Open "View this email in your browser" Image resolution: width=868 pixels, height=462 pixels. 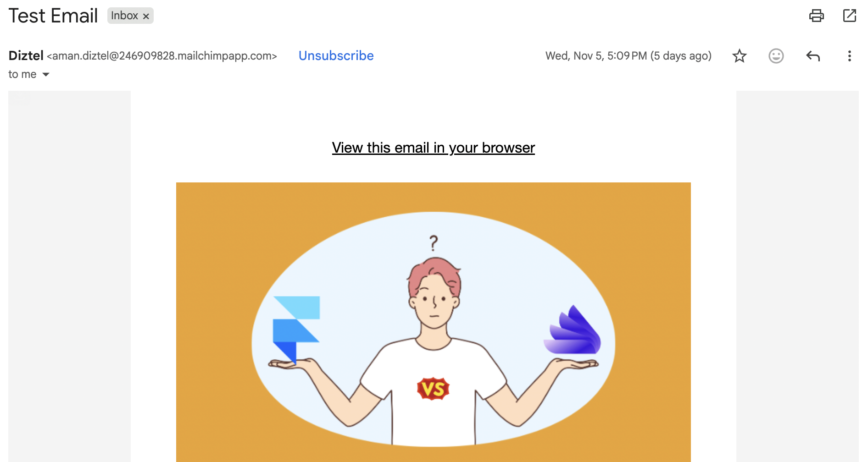(434, 148)
